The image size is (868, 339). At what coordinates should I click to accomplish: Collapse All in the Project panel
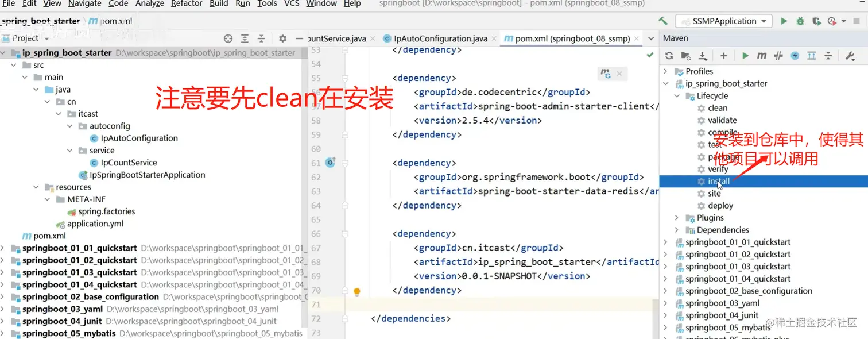tap(261, 38)
